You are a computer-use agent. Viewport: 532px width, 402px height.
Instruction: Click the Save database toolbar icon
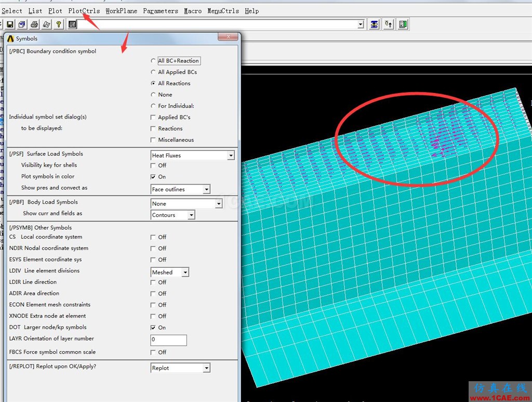[10, 24]
